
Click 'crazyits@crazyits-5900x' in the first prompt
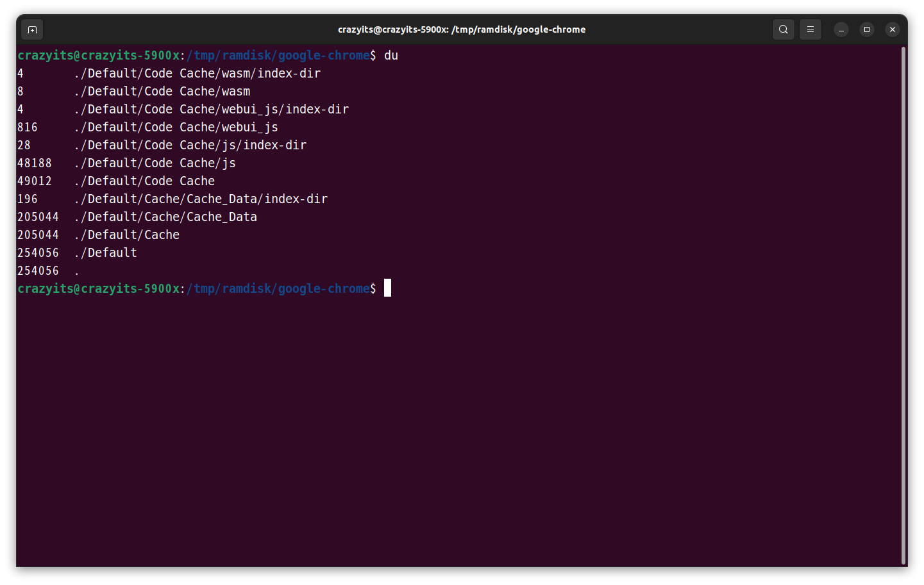point(99,56)
